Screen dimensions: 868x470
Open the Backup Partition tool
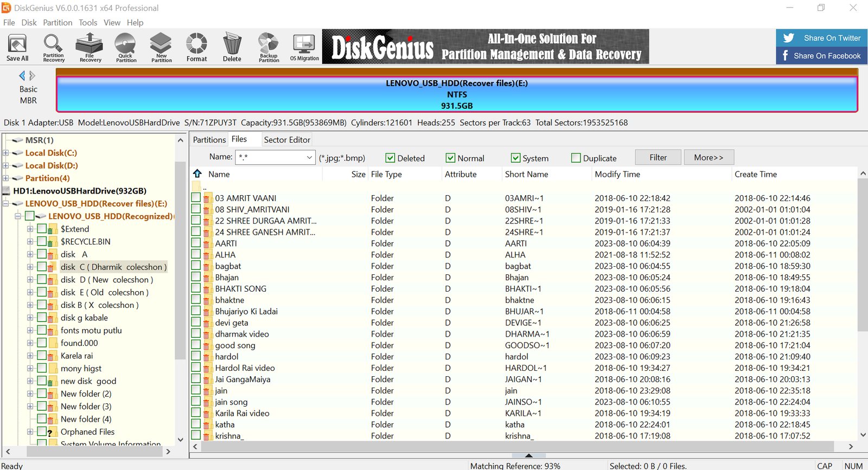click(269, 47)
